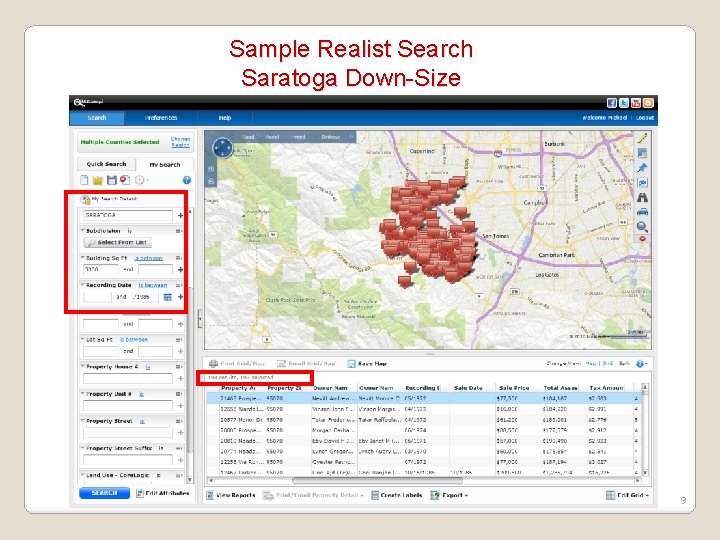Switch map to Hybrid view
The image size is (720, 540).
(298, 137)
